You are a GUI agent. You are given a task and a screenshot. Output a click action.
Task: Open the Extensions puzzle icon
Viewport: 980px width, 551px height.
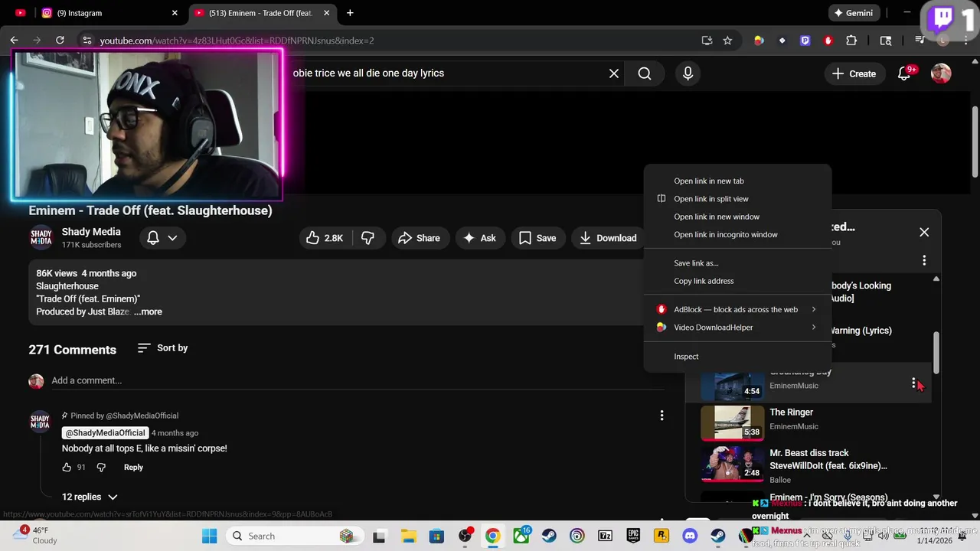pos(851,41)
